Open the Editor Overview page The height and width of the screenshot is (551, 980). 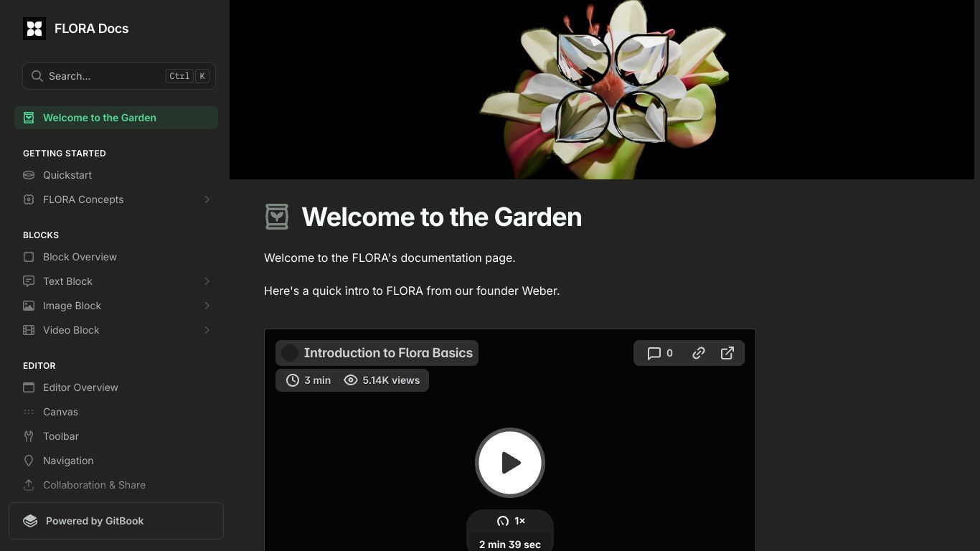coord(116,387)
